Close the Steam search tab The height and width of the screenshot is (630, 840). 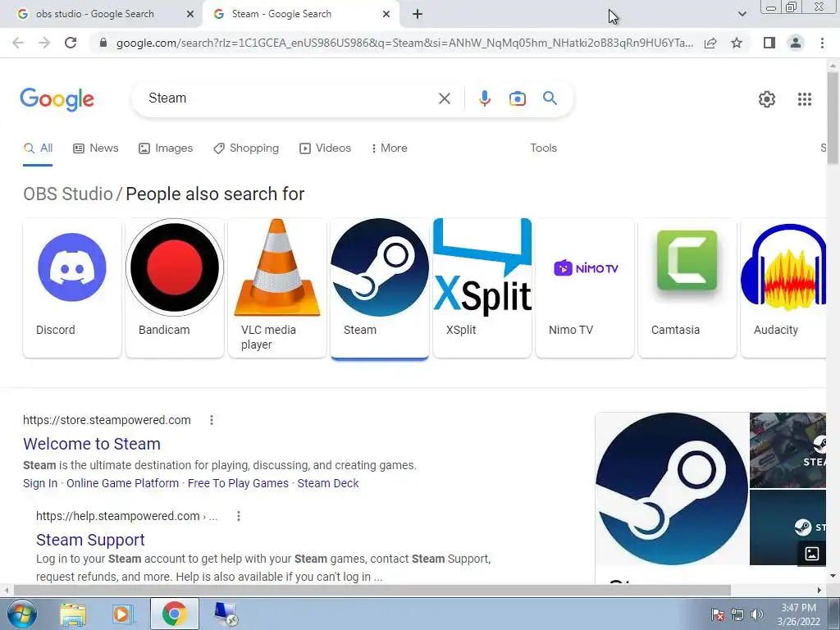click(386, 15)
